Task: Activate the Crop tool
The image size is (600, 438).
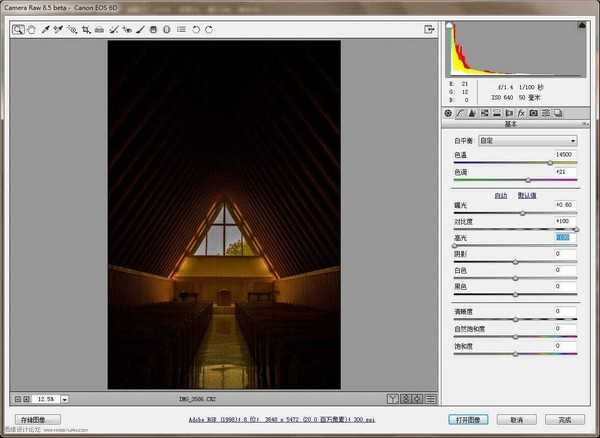Action: pos(86,30)
